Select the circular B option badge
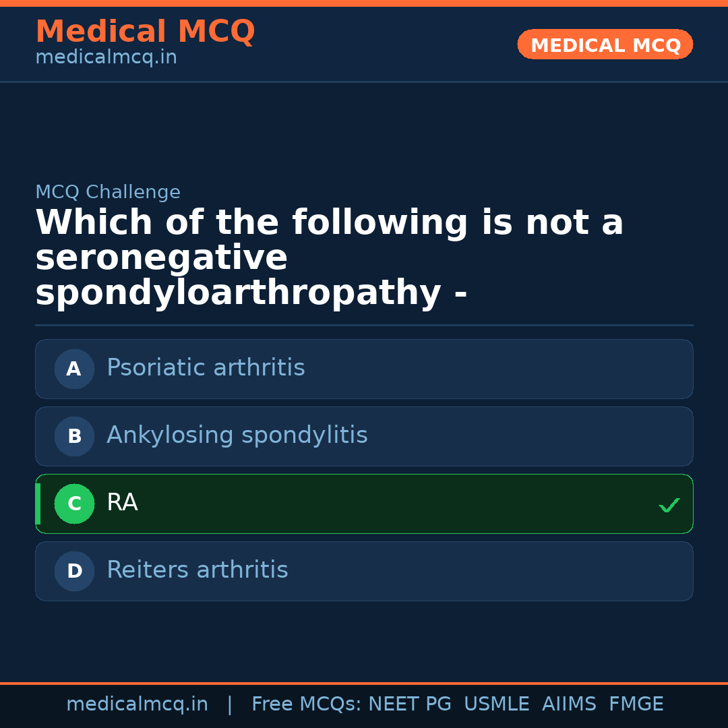This screenshot has height=728, width=728. coord(74,436)
